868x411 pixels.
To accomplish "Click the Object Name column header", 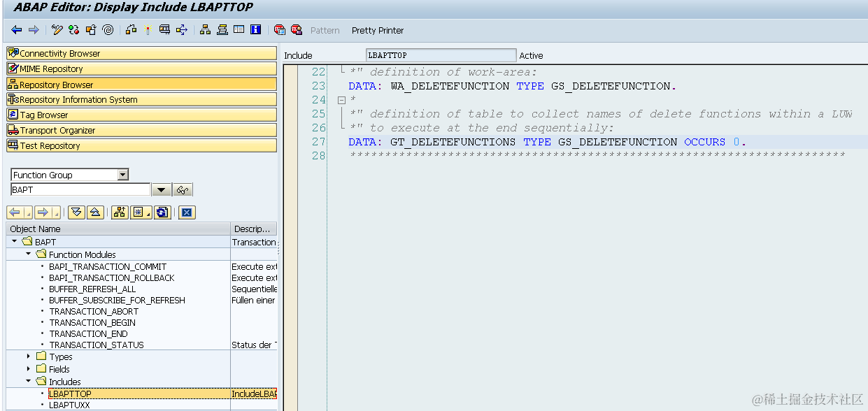I will [118, 229].
